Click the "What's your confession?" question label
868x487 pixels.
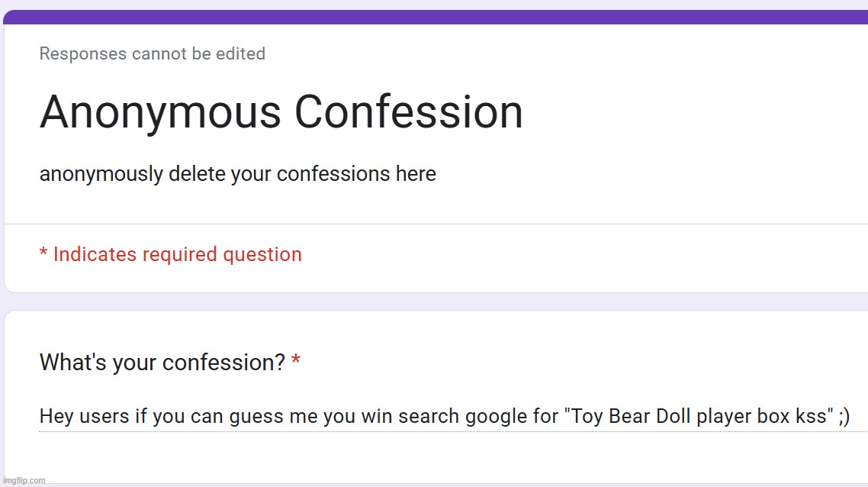(162, 363)
